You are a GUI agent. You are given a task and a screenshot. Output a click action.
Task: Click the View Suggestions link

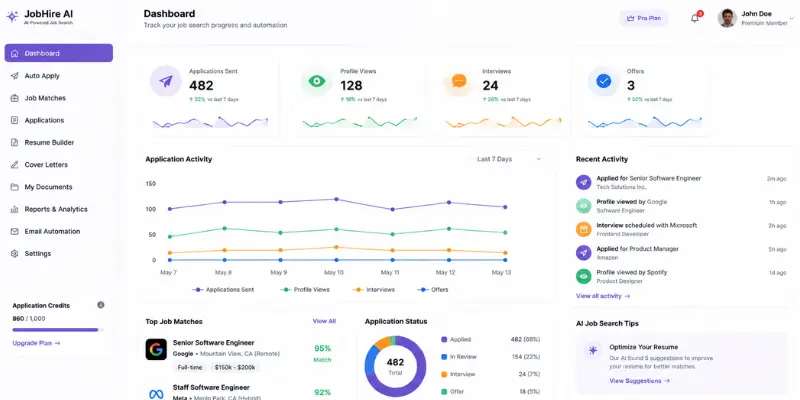pos(640,381)
